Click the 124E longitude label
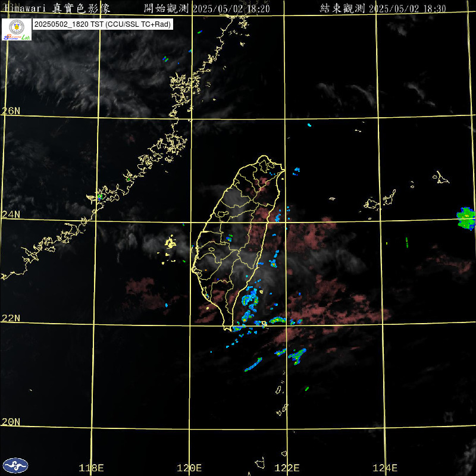The width and height of the screenshot is (476, 476). (x=385, y=468)
